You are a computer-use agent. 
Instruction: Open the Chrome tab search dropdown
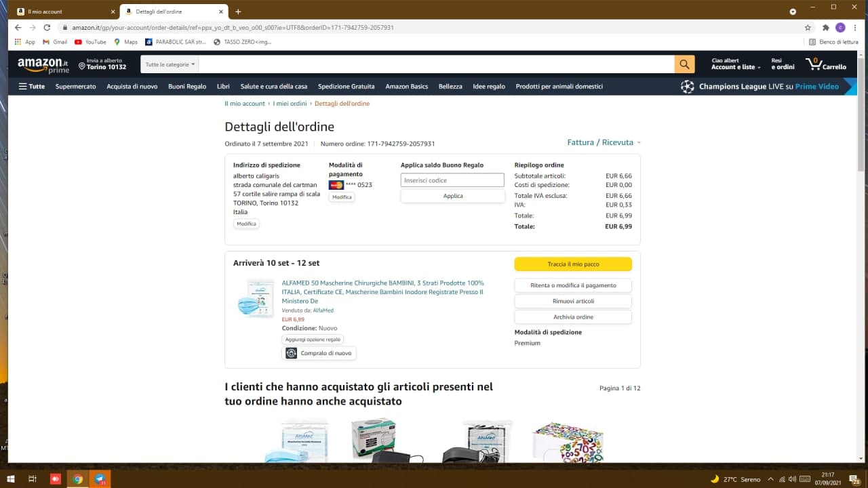pos(793,12)
